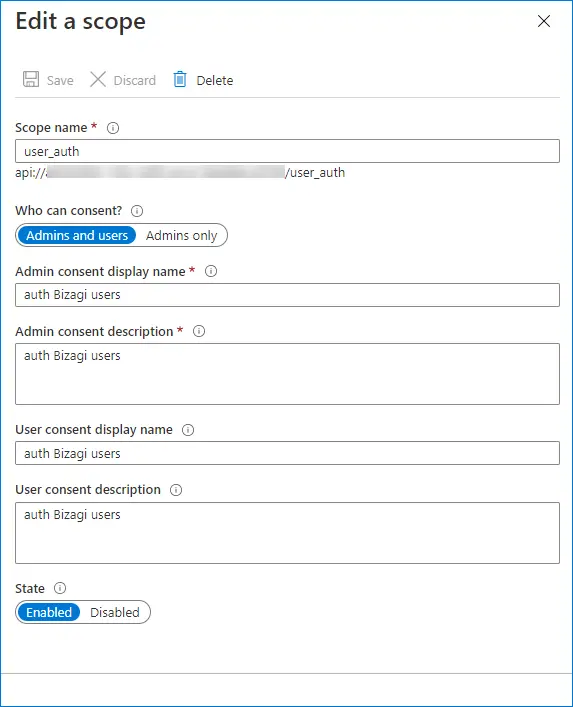The width and height of the screenshot is (573, 707).
Task: Click info icon for Admin consent description
Action: pos(199,331)
